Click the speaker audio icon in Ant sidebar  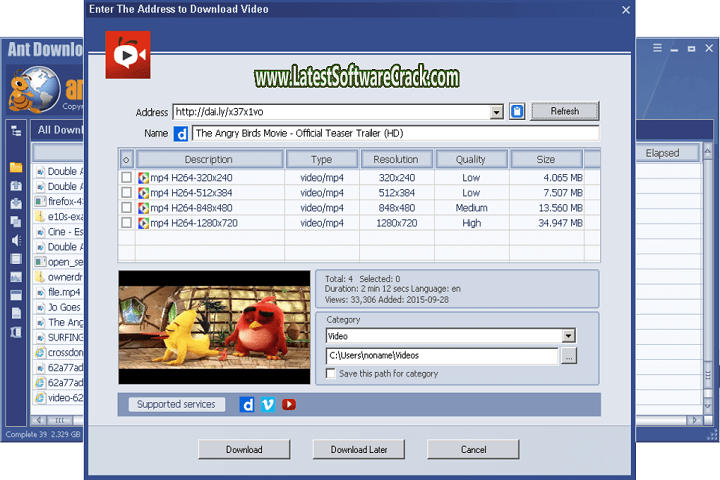[16, 240]
